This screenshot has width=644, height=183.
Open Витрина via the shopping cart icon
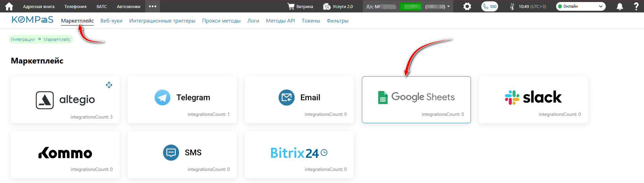[291, 6]
